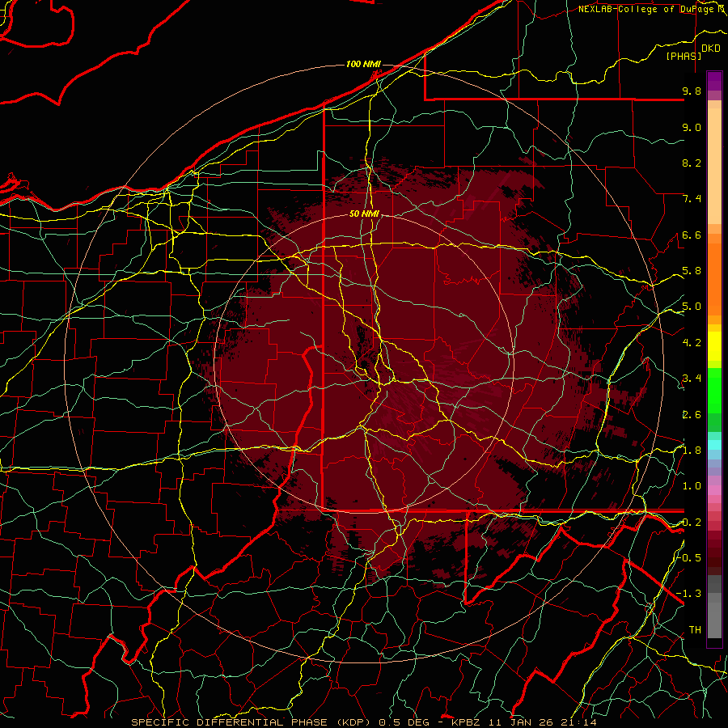Click the "-0.5" scale value

tap(689, 557)
